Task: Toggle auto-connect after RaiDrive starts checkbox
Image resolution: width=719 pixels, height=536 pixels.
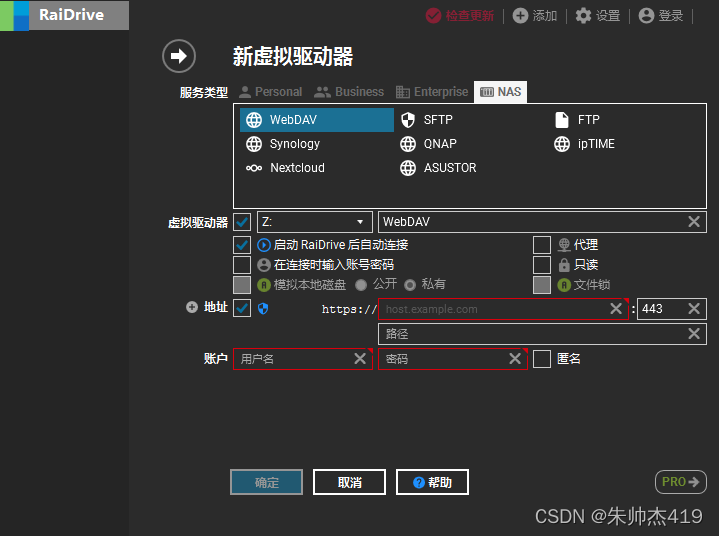Action: coord(242,245)
